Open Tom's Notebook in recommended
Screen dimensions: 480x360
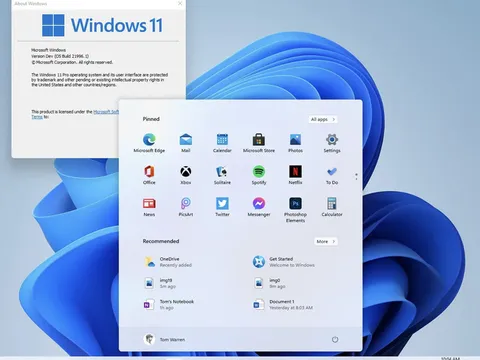169,304
